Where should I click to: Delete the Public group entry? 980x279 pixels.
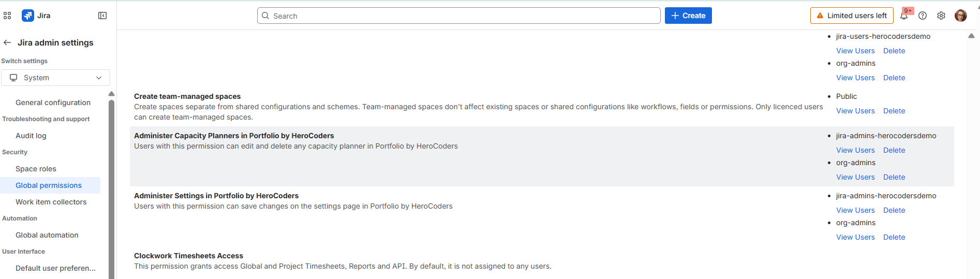(894, 111)
